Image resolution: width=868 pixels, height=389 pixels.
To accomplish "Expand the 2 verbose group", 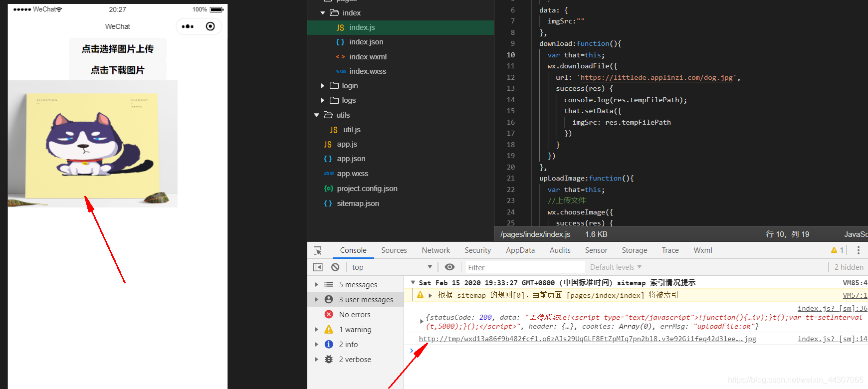I will tap(316, 359).
